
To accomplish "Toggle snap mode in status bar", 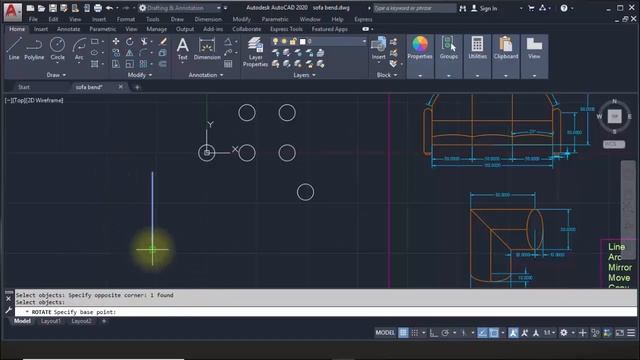I will [415, 333].
